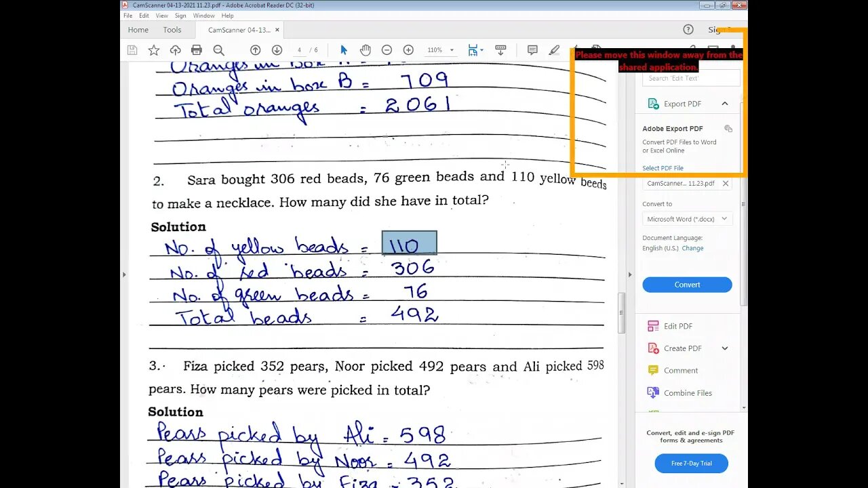Open the Window menu
Image resolution: width=868 pixels, height=488 pixels.
point(203,16)
